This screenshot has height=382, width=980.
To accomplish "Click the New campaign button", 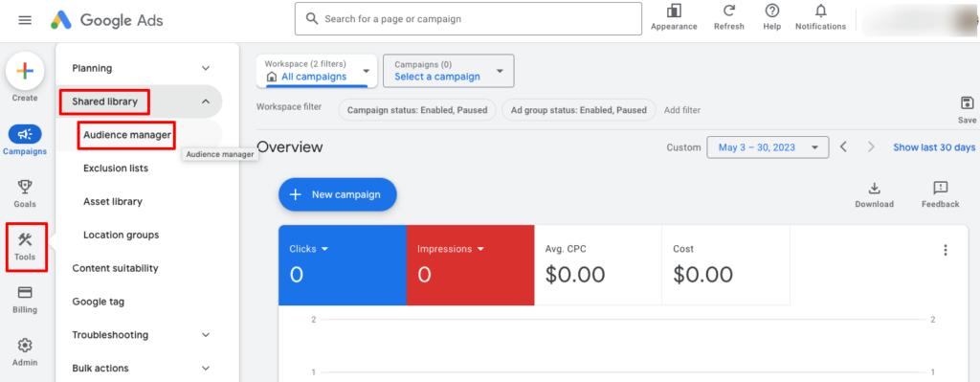I will click(338, 194).
